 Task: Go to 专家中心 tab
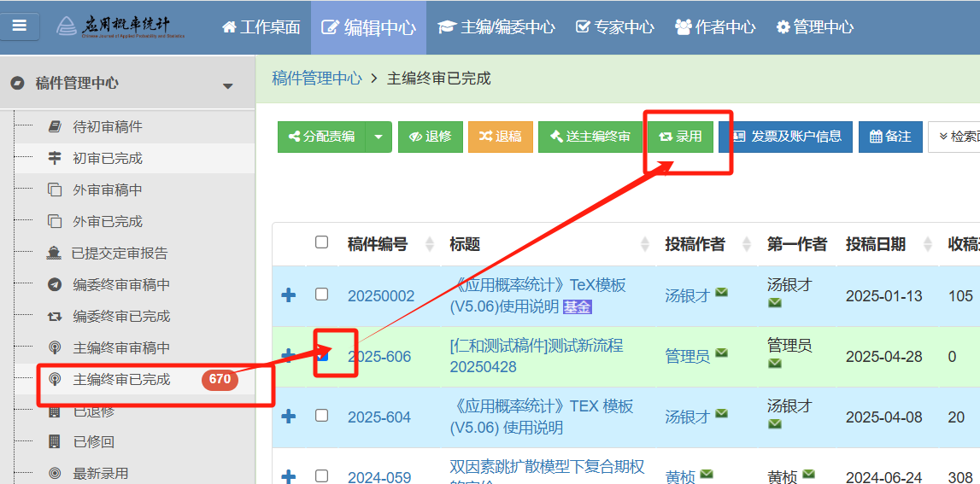click(614, 26)
